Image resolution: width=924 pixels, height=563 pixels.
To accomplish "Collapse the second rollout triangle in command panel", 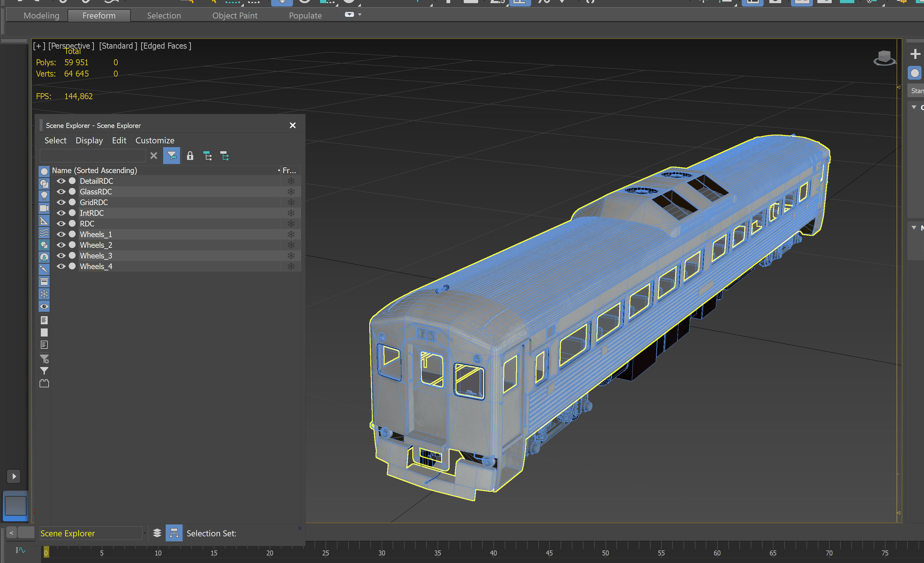I will click(914, 227).
